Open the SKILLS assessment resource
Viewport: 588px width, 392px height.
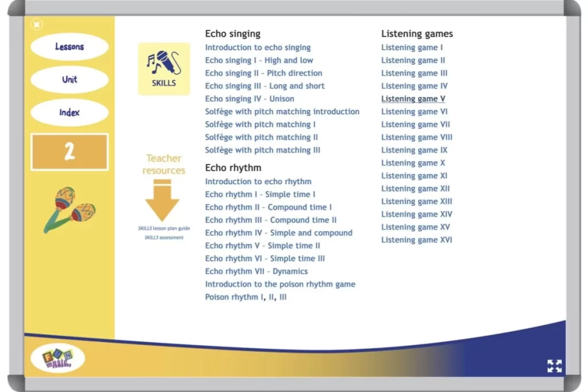coord(164,237)
